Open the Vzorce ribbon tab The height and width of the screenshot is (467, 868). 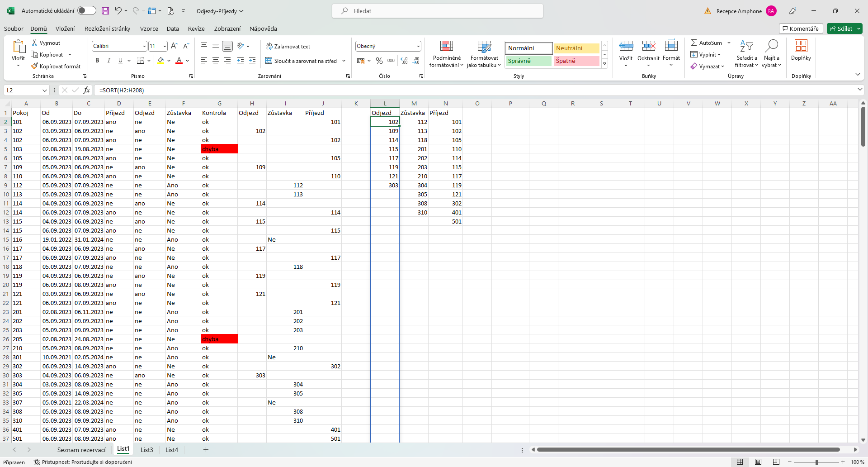(x=149, y=29)
